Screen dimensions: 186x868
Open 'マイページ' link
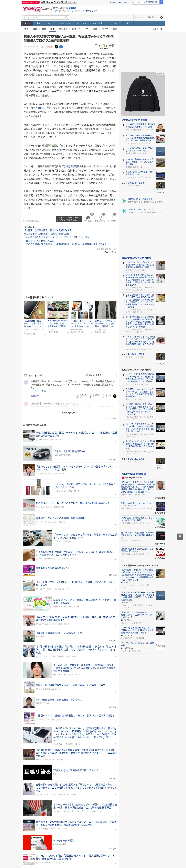tap(139, 18)
